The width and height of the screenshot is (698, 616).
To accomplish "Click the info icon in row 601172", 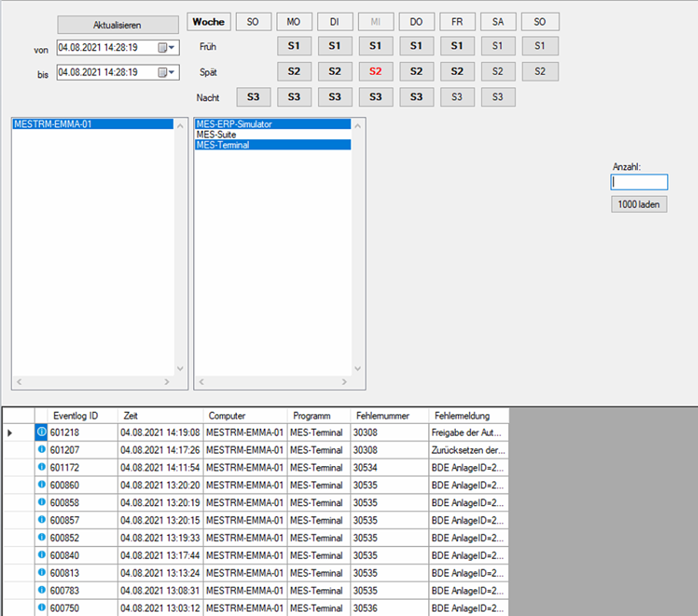I will [x=42, y=468].
